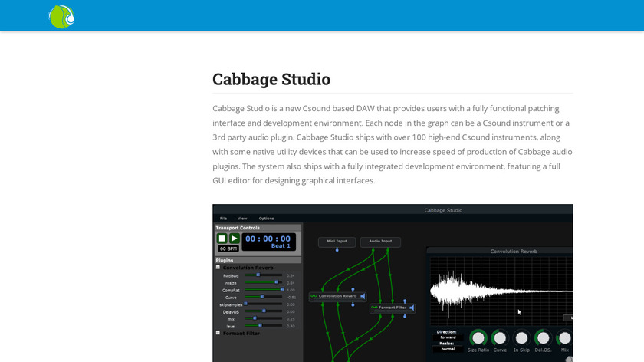Click the 60 BPM tempo box

pyautogui.click(x=228, y=248)
